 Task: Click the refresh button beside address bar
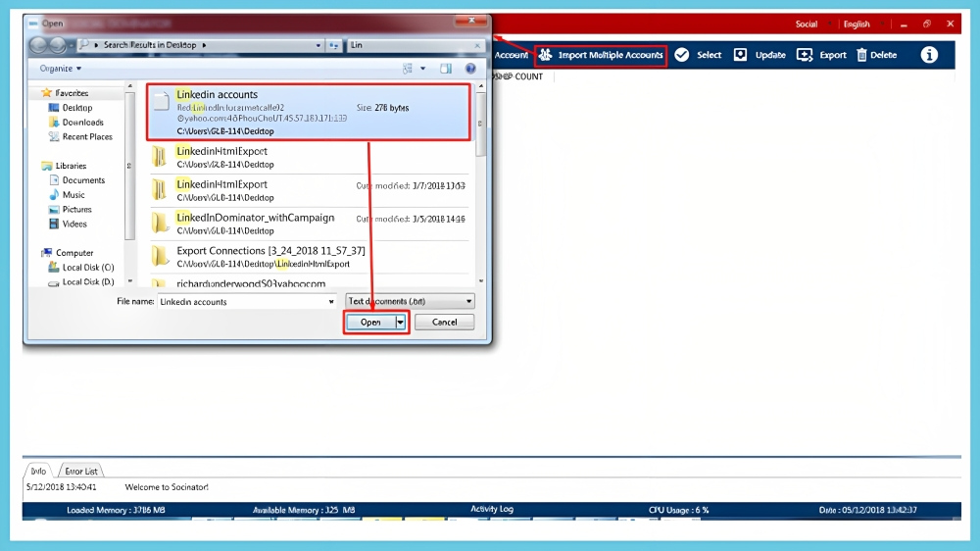coord(334,45)
